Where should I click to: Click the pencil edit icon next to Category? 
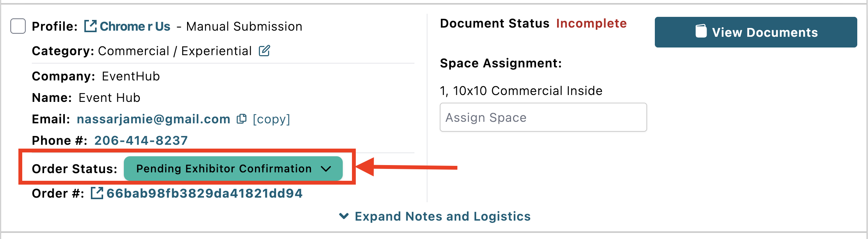(265, 51)
